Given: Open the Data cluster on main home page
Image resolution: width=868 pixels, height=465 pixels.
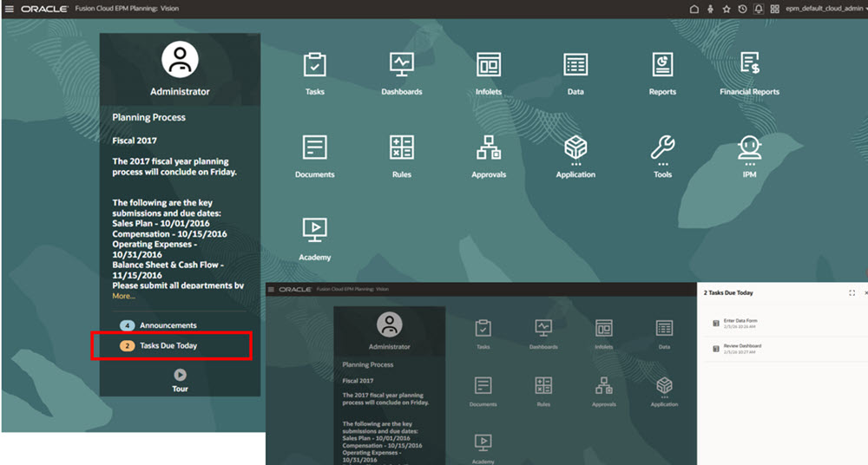Looking at the screenshot, I should (x=575, y=65).
